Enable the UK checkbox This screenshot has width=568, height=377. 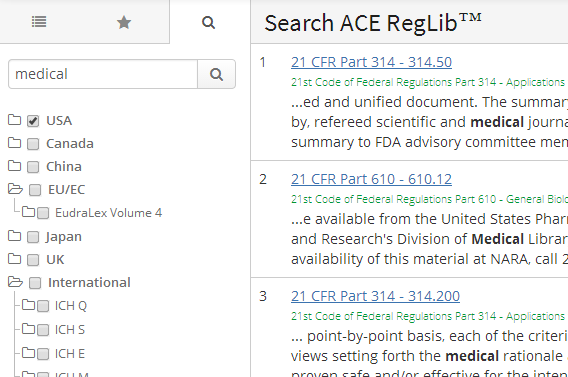[33, 260]
